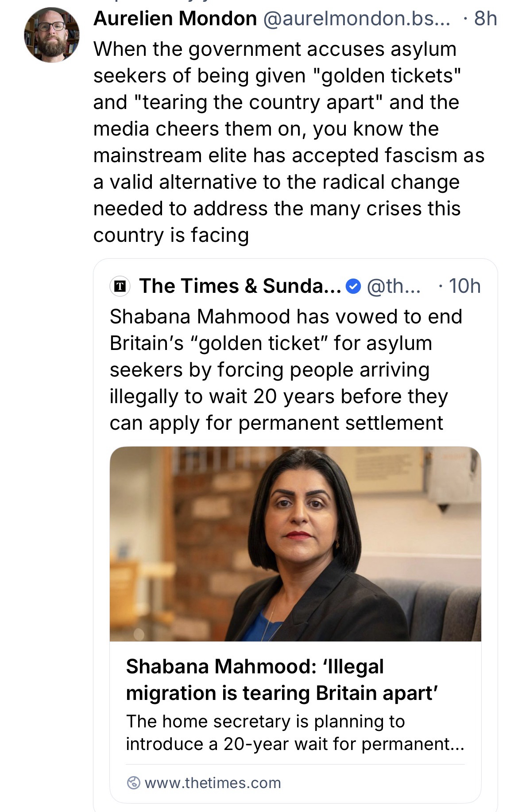Image resolution: width=518 pixels, height=812 pixels.
Task: Open the quoted Times post text
Action: point(286,369)
